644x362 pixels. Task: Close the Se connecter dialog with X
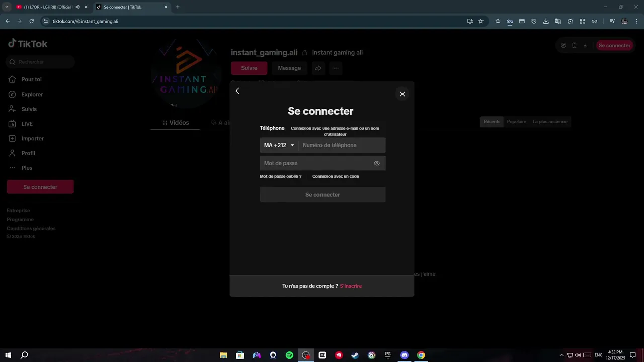[x=402, y=94]
